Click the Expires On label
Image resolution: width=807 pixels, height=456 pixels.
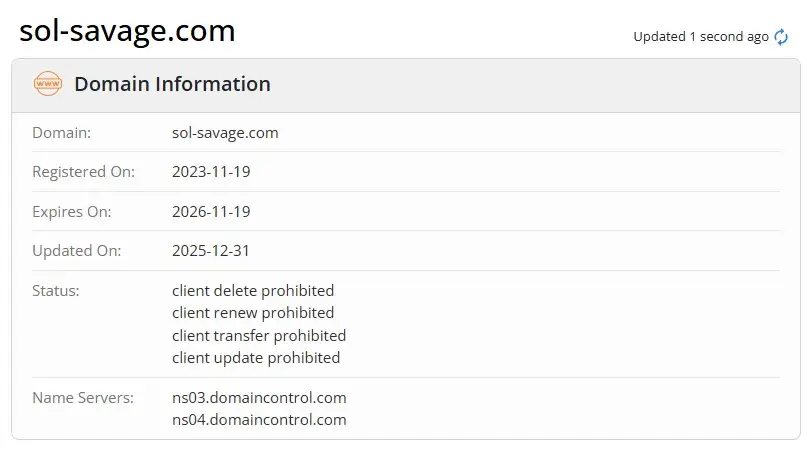tap(72, 212)
